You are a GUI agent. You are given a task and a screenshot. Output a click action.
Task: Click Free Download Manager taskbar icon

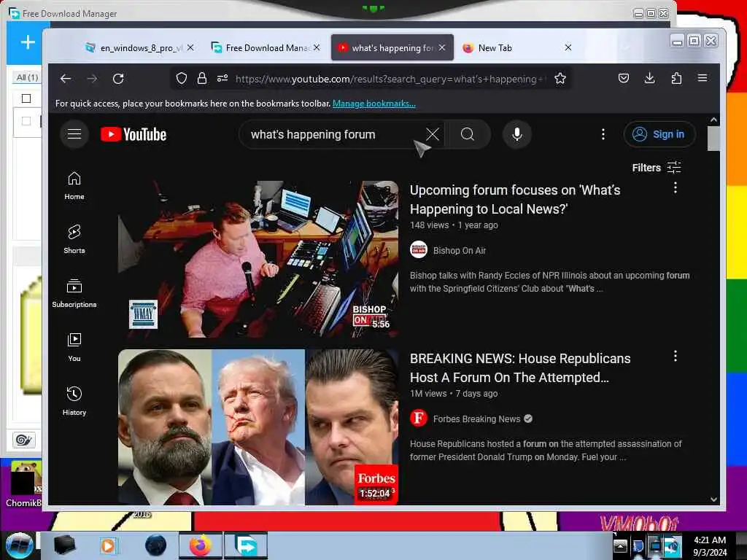(x=246, y=545)
